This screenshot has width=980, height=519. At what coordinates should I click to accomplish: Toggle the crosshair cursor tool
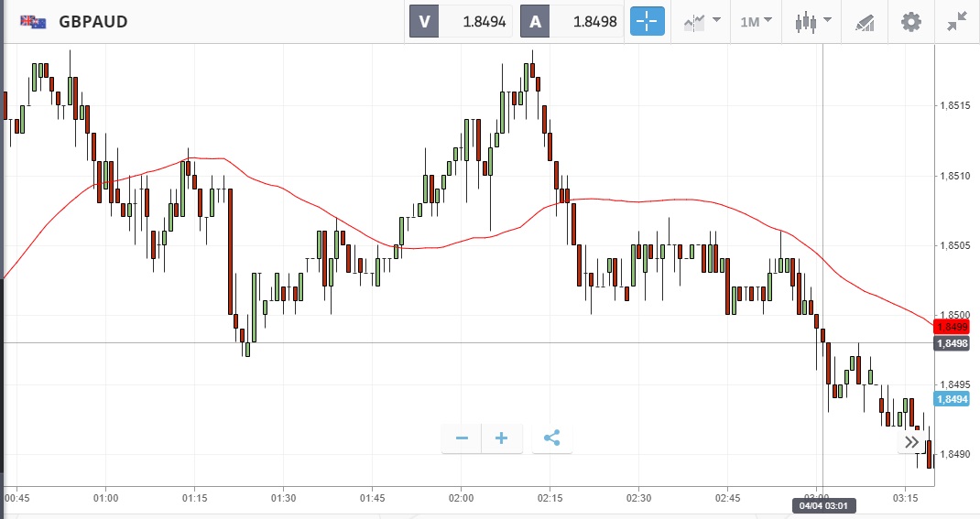(648, 22)
